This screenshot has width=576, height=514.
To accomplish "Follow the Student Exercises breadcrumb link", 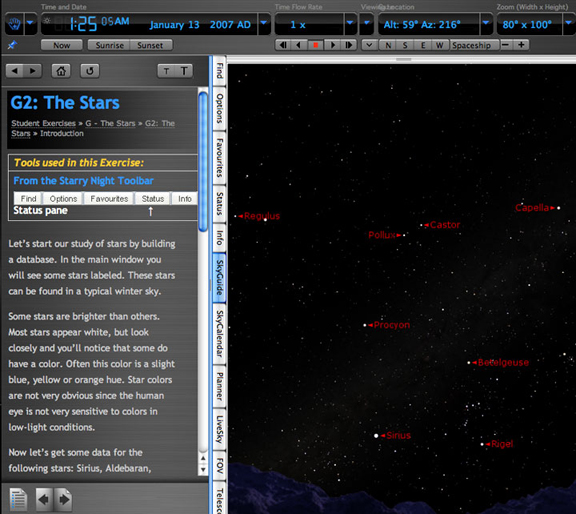I will (x=43, y=123).
